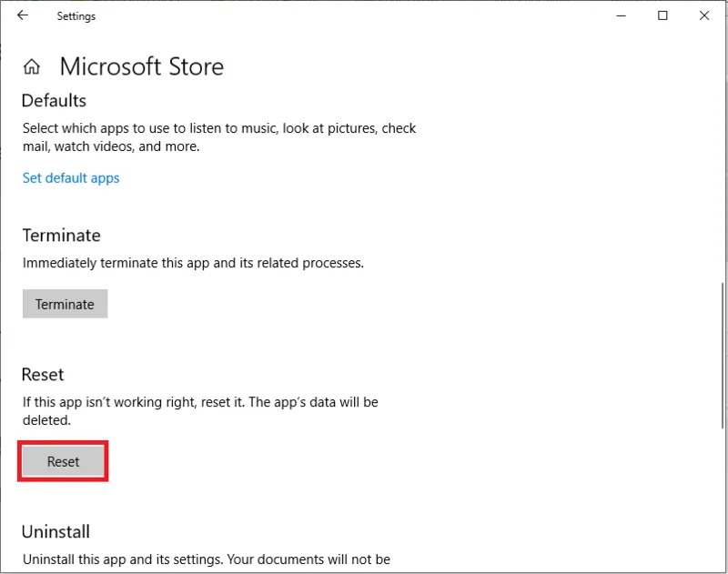Open Settings home via house icon
This screenshot has height=574, width=728.
(32, 66)
